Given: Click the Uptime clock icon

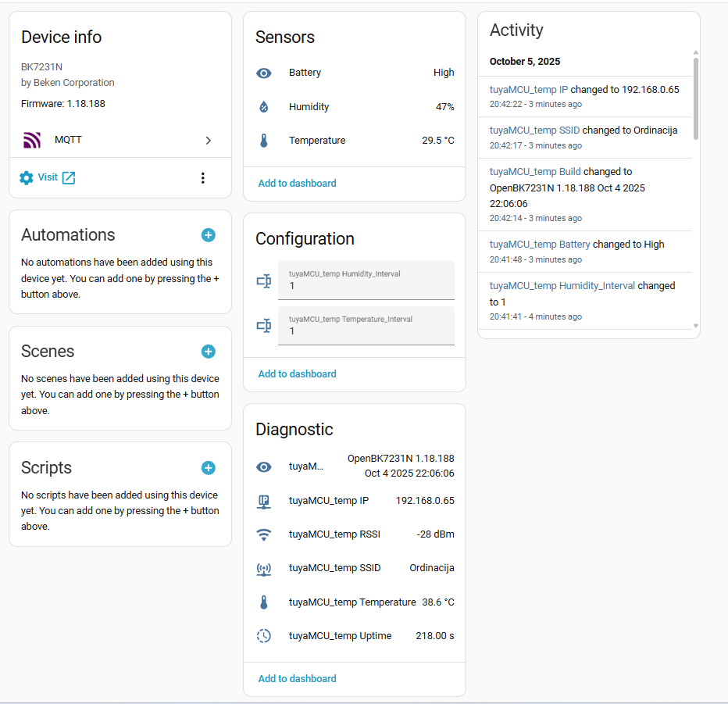Looking at the screenshot, I should point(264,636).
